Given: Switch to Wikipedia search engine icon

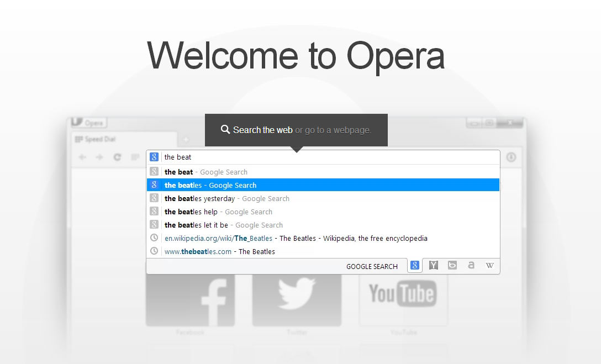Looking at the screenshot, I should (x=490, y=265).
